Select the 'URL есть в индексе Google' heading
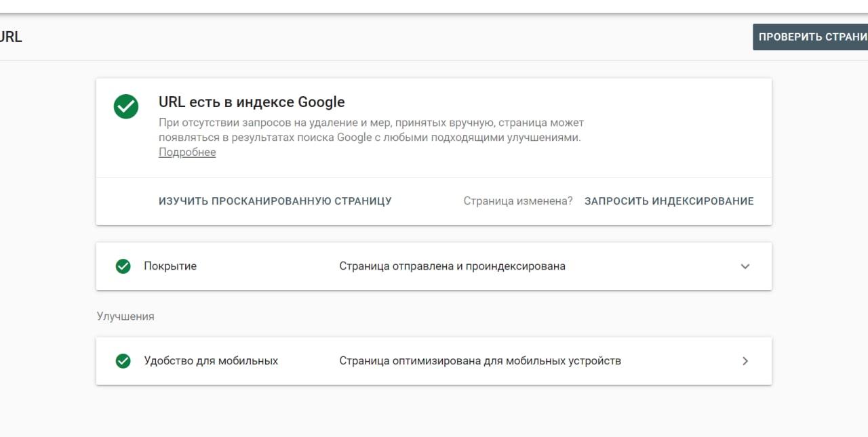868x437 pixels. (x=252, y=102)
